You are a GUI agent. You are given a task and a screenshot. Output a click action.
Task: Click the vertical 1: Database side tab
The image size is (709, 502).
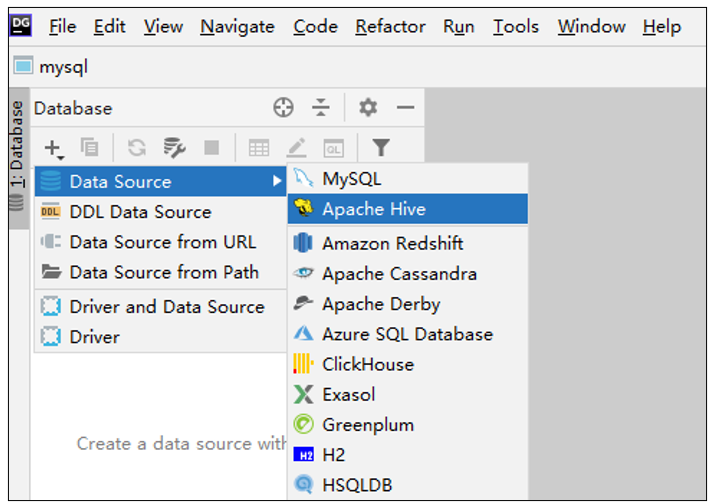pos(16,145)
